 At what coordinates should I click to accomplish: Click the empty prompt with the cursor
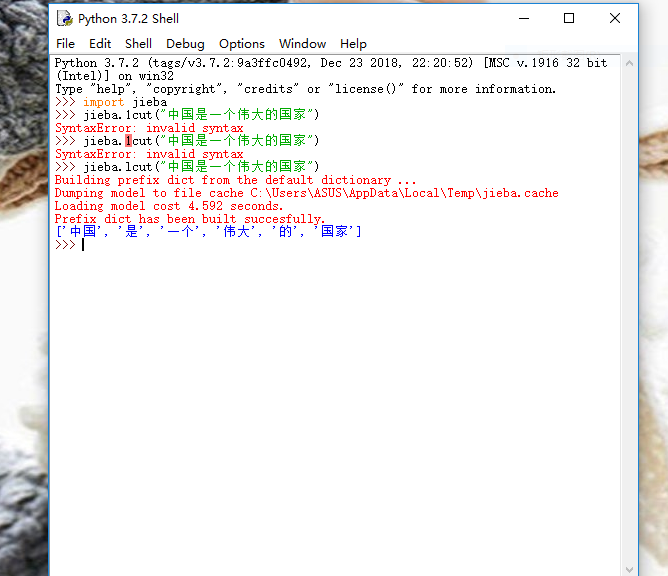[69, 245]
